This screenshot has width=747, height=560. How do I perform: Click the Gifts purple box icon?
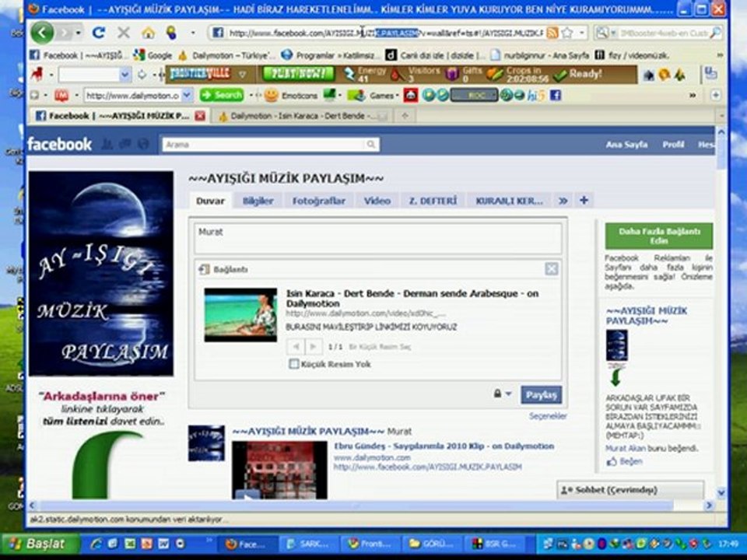click(451, 75)
